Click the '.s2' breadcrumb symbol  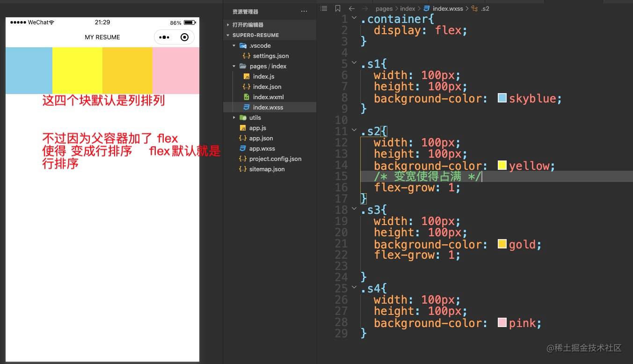pyautogui.click(x=485, y=8)
